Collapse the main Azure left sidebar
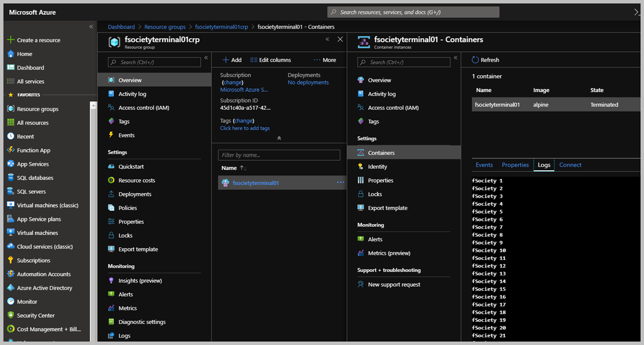Image resolution: width=644 pixels, height=345 pixels. point(91,27)
